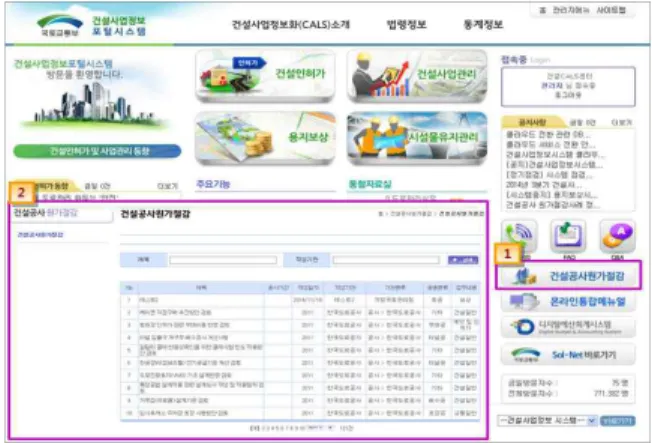Open the 건설사업관리 banner tile

(x=417, y=76)
